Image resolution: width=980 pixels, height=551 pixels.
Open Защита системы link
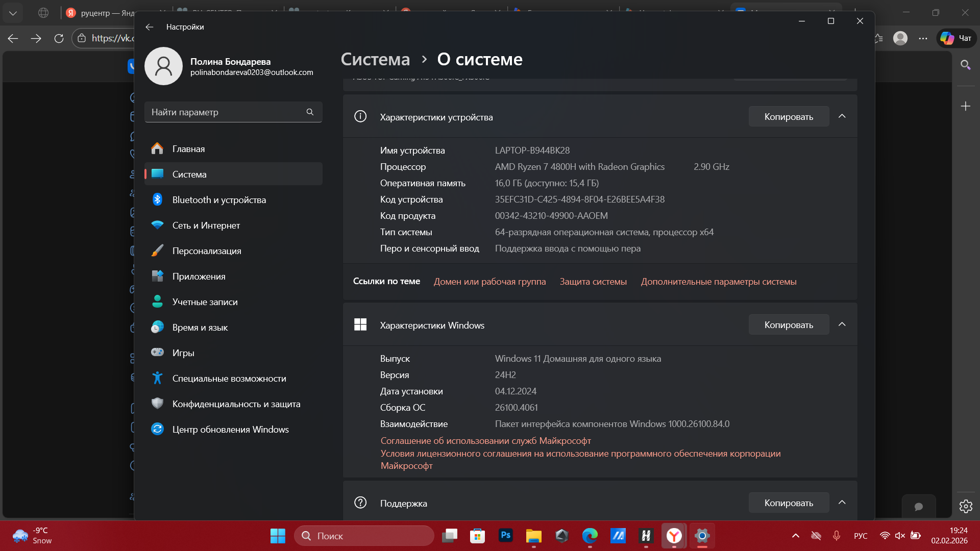click(x=593, y=282)
